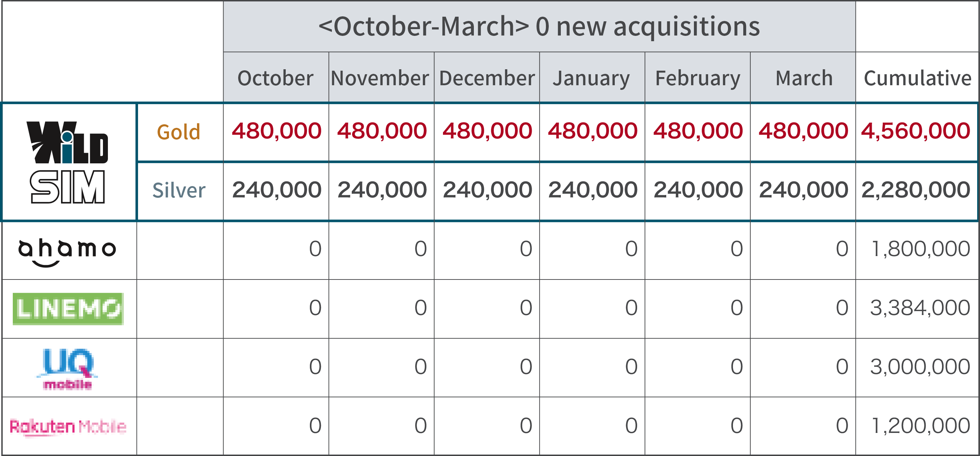Click the Rakuten Mobile logo

tap(68, 427)
